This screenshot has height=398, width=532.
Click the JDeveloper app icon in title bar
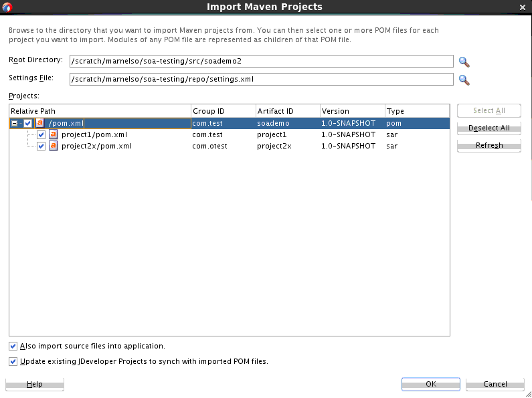(x=7, y=7)
